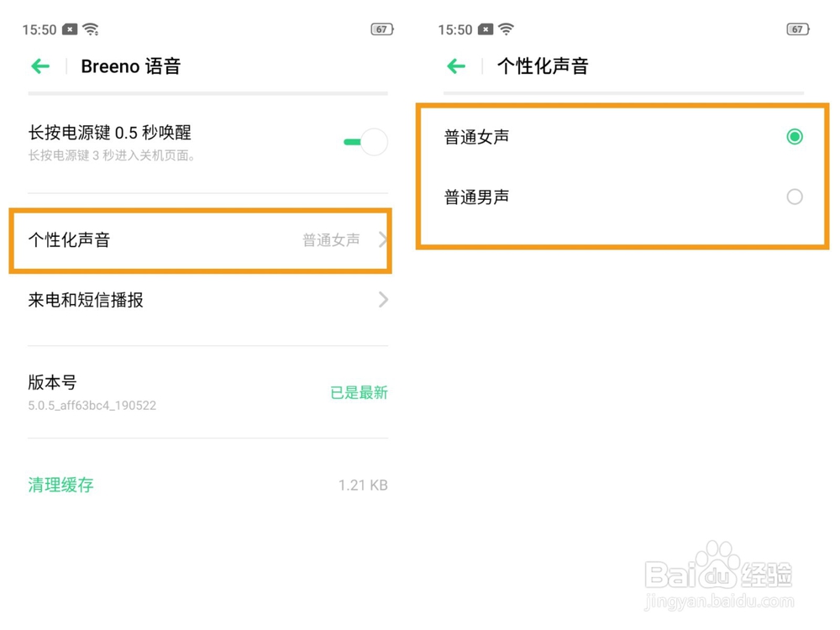
Task: Tap the 普通女声 current value text
Action: [x=331, y=240]
